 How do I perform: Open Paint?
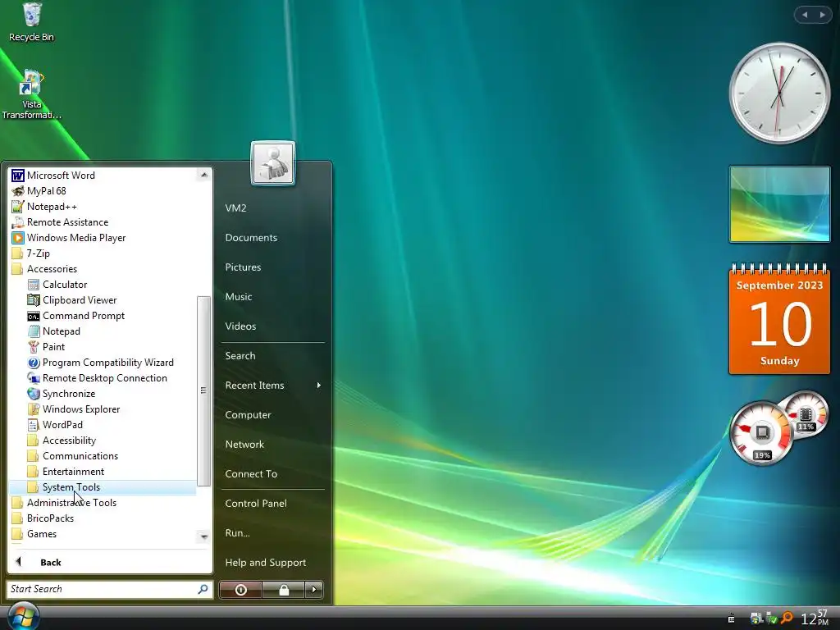point(46,347)
